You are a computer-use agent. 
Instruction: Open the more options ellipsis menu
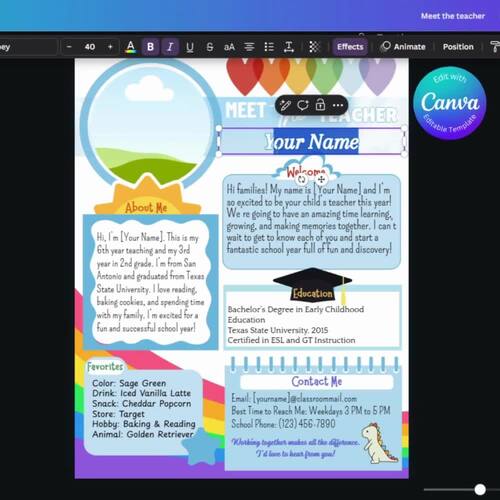(x=338, y=105)
